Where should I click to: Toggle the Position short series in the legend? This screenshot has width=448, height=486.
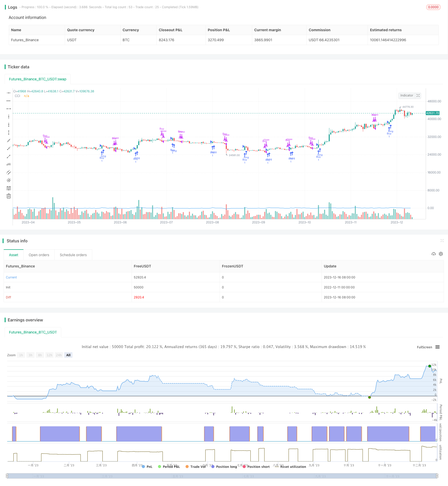pyautogui.click(x=256, y=467)
